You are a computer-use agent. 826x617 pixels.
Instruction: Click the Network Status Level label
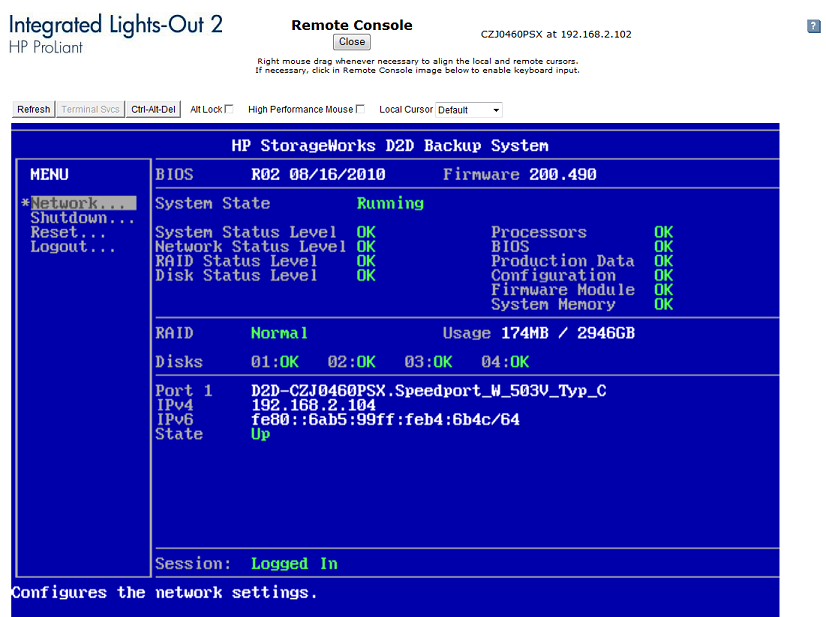coord(250,247)
